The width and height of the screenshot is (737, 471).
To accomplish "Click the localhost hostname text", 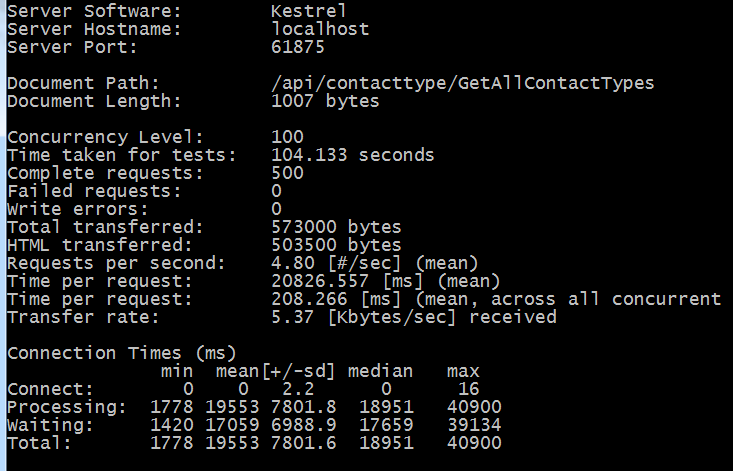I will point(320,29).
